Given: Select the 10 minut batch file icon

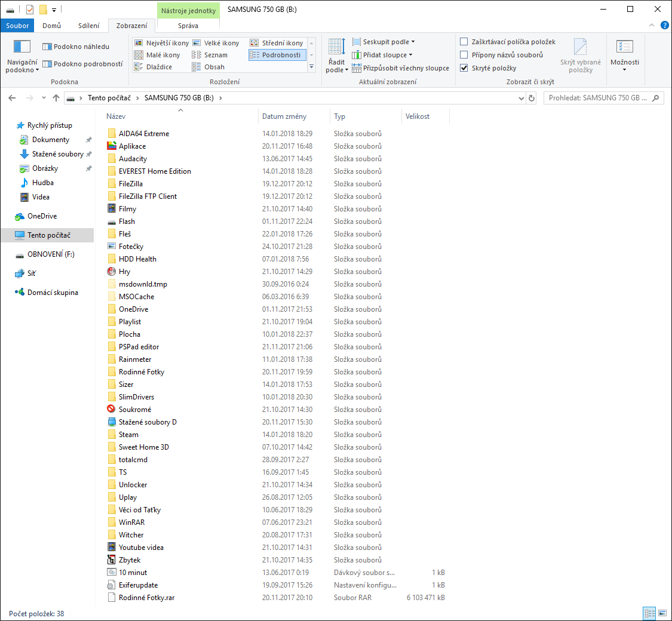Looking at the screenshot, I should (x=112, y=572).
